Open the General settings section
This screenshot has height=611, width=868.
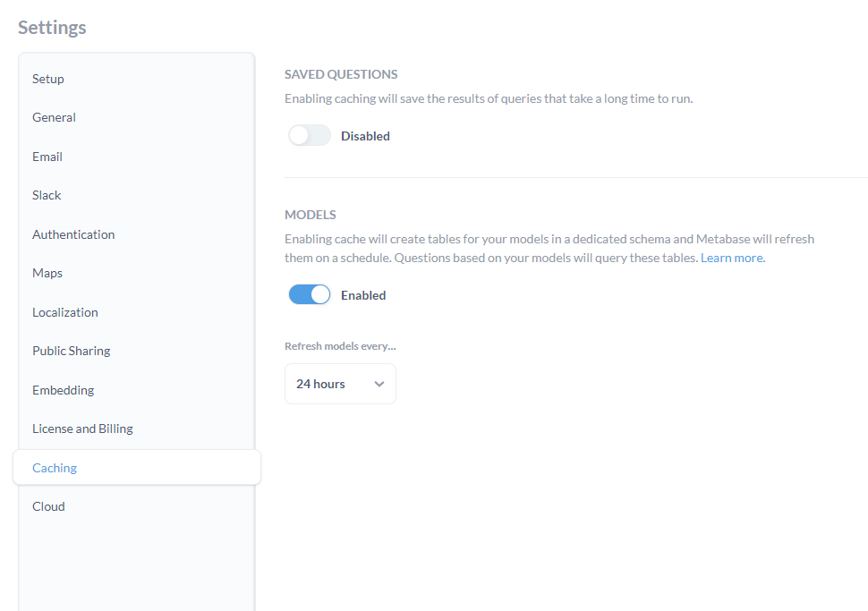click(x=54, y=117)
